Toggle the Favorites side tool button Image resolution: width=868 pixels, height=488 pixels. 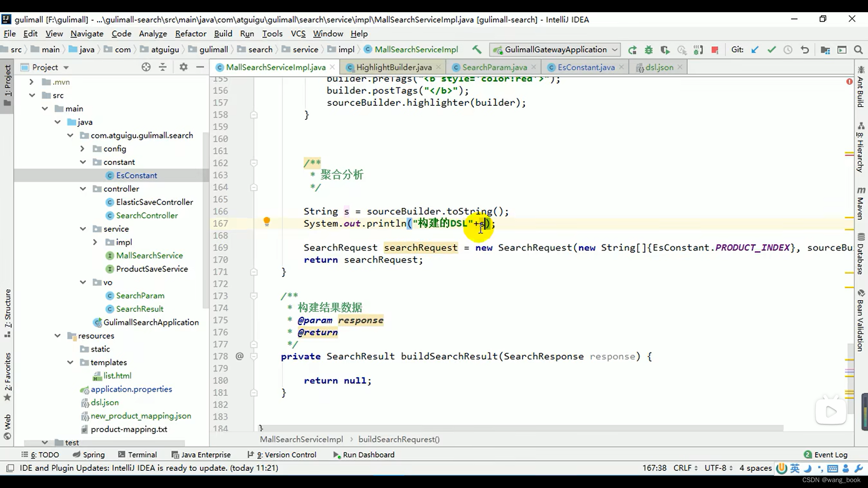click(x=7, y=377)
